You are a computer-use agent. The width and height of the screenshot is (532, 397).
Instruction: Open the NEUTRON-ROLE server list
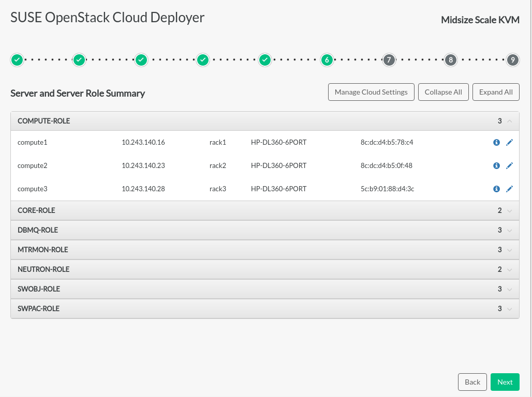click(510, 270)
